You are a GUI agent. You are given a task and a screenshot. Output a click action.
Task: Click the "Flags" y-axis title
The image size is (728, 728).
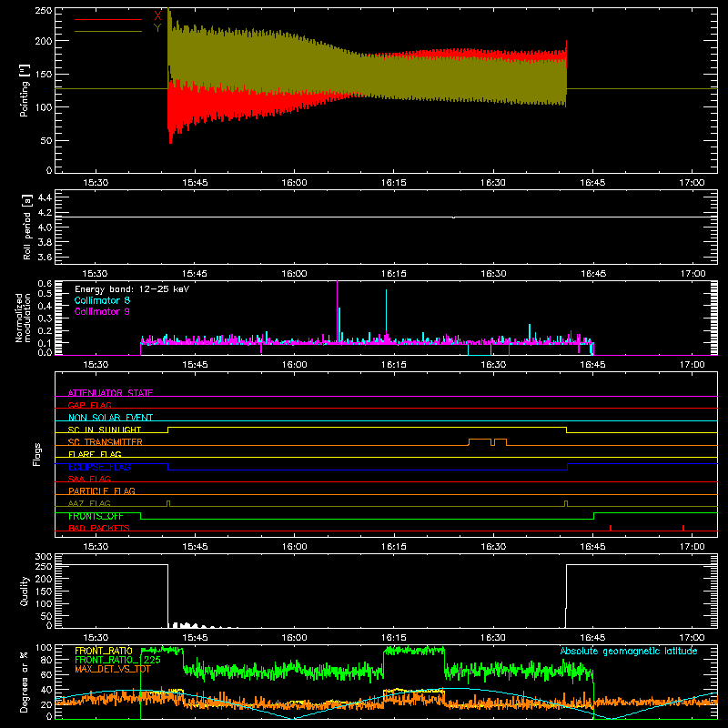click(37, 454)
